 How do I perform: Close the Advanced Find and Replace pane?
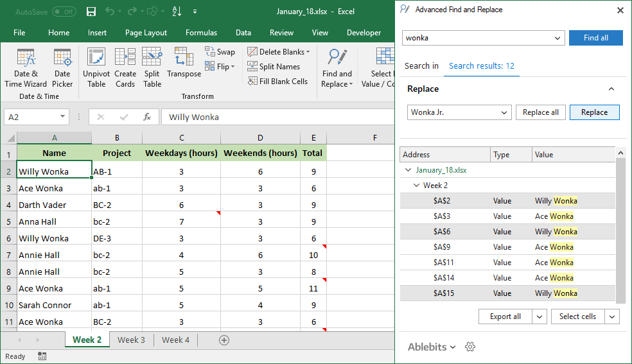(x=620, y=10)
